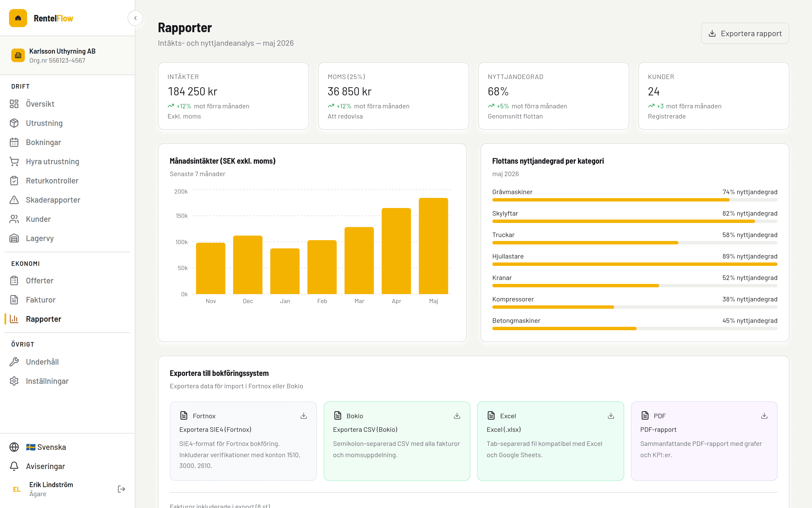812x508 pixels.
Task: Click the Utrustning box icon
Action: click(x=14, y=123)
